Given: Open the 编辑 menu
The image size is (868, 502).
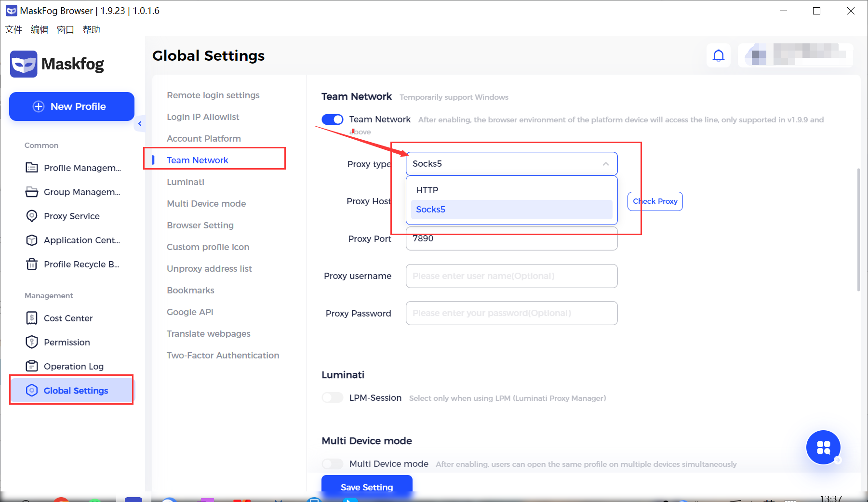Looking at the screenshot, I should [40, 30].
